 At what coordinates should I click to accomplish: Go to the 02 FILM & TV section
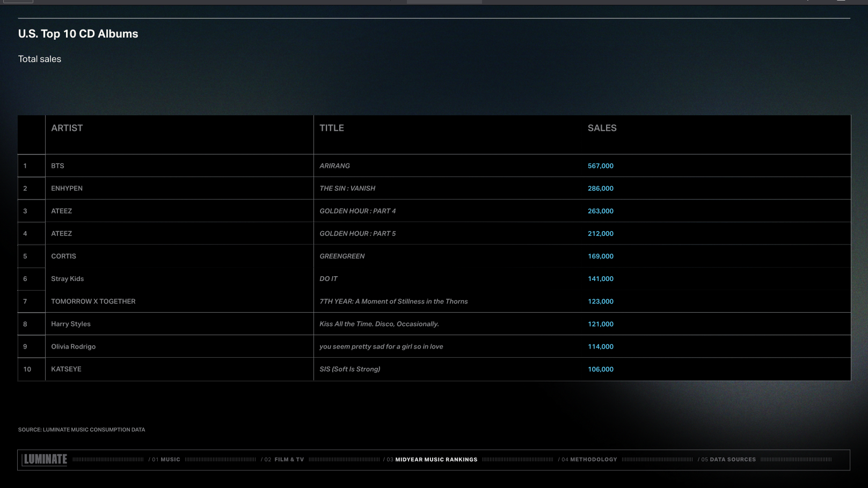[x=283, y=460]
